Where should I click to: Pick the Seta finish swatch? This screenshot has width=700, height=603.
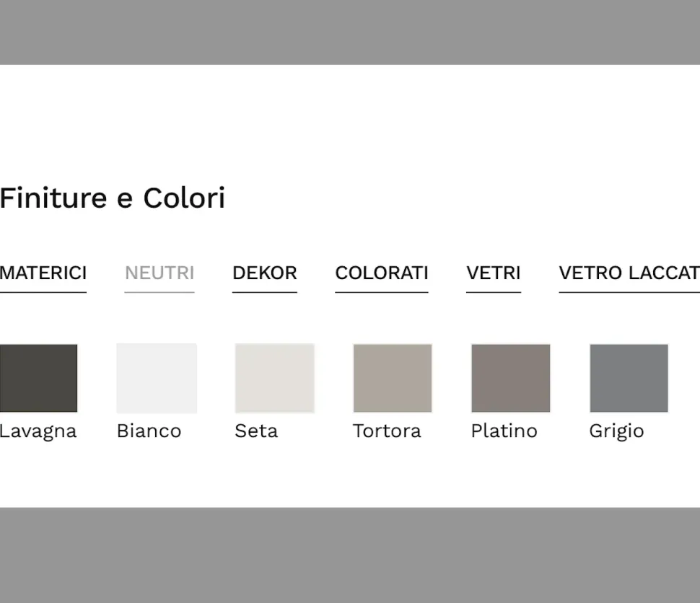pos(274,377)
